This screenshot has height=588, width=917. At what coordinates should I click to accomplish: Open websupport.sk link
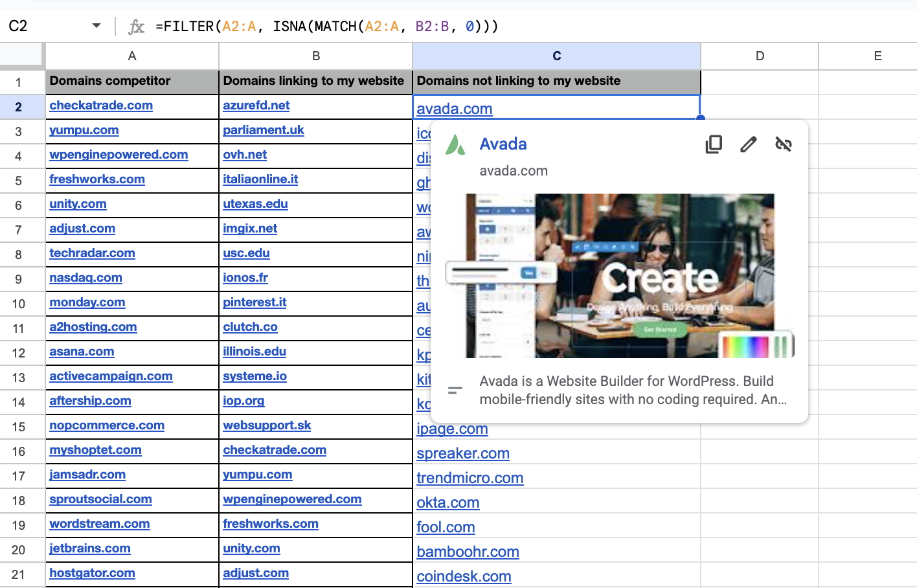pos(267,425)
